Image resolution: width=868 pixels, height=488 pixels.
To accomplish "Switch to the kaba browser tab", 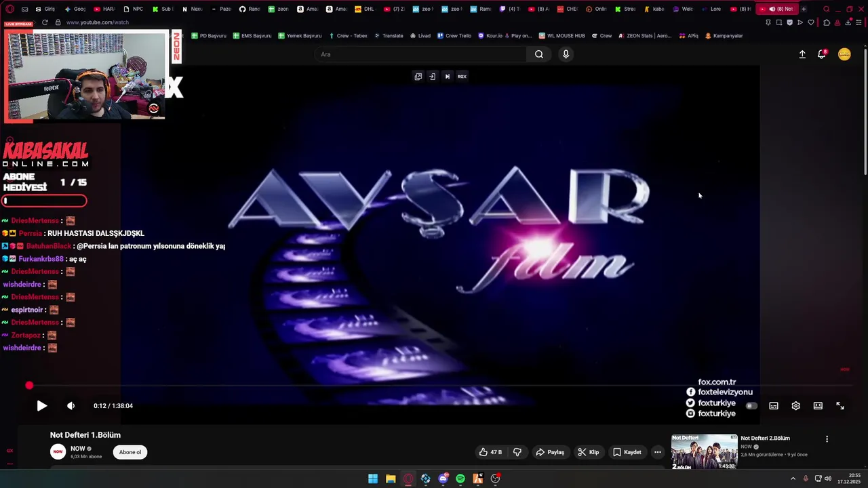I will (x=654, y=9).
